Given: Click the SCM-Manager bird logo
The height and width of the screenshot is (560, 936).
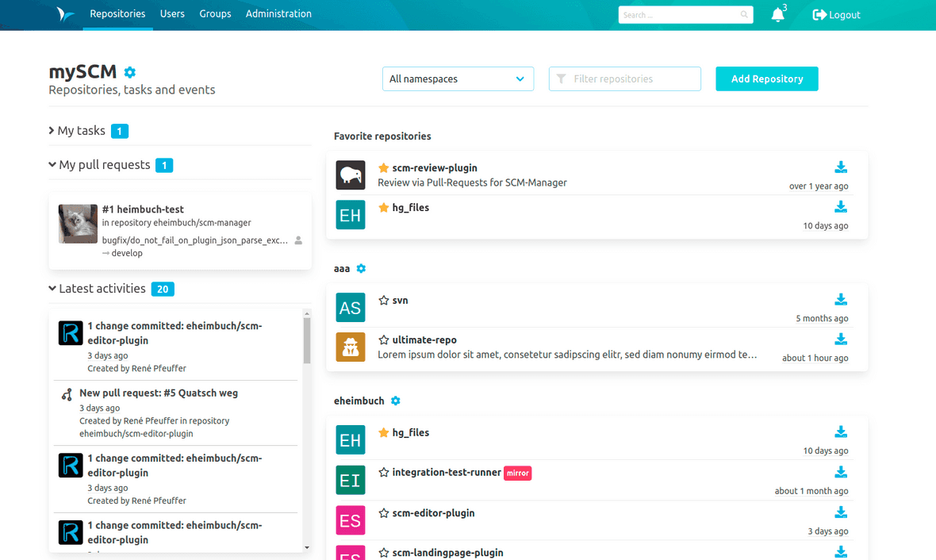Looking at the screenshot, I should (x=66, y=13).
